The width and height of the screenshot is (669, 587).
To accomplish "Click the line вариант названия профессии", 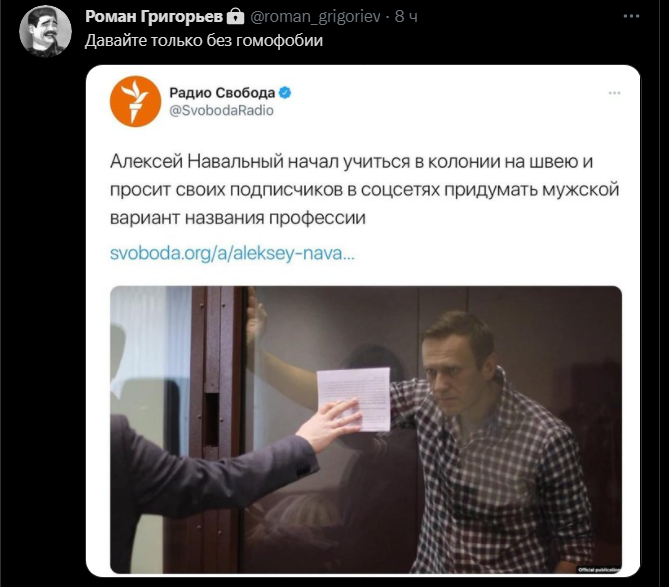I will (238, 218).
